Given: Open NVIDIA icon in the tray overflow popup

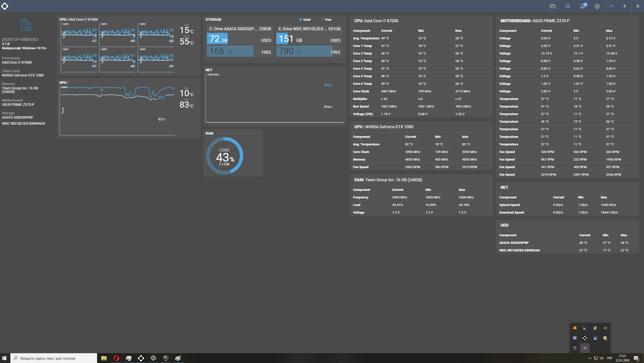Looking at the screenshot, I should pos(605,328).
